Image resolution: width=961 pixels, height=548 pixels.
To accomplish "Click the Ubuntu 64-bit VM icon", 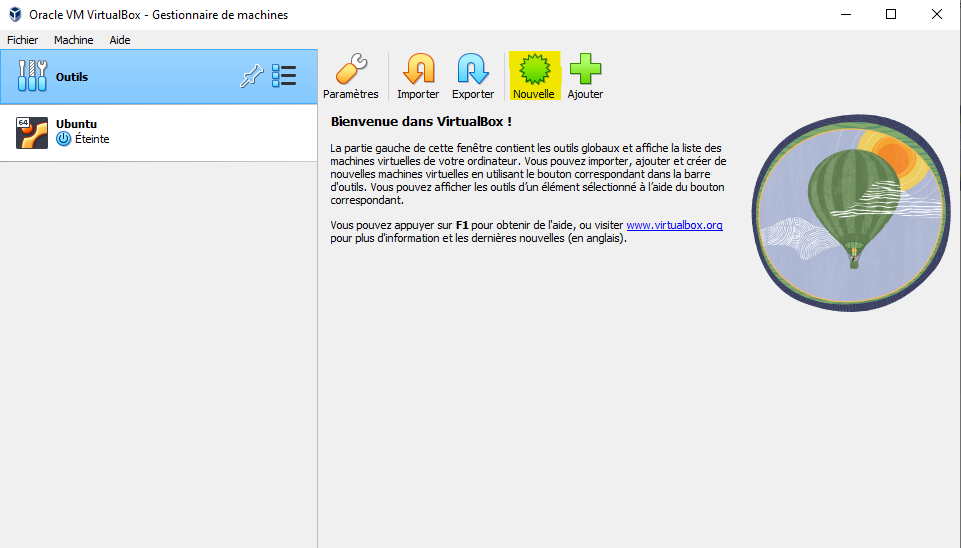I will [x=32, y=132].
